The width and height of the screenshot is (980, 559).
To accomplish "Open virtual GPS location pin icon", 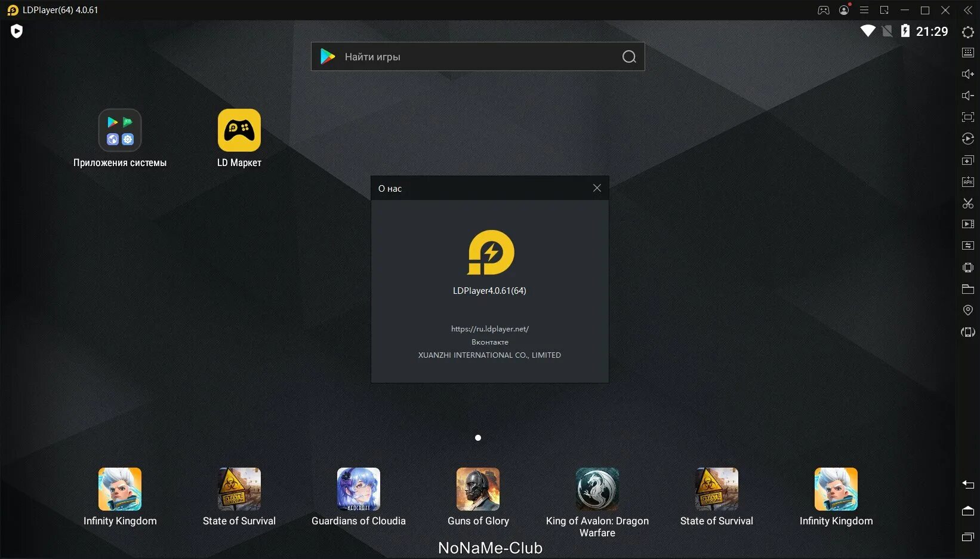I will click(x=968, y=310).
